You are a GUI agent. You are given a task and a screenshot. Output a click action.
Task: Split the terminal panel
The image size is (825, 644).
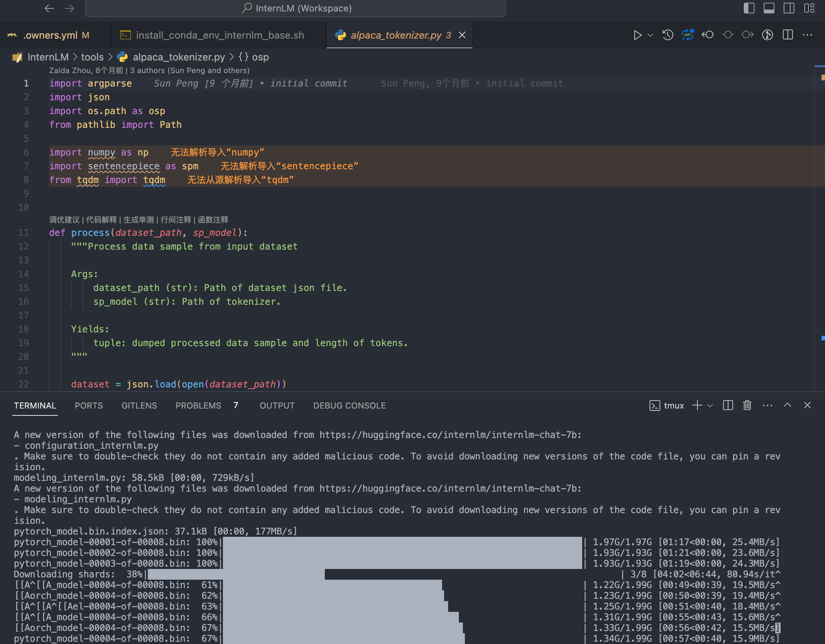728,405
